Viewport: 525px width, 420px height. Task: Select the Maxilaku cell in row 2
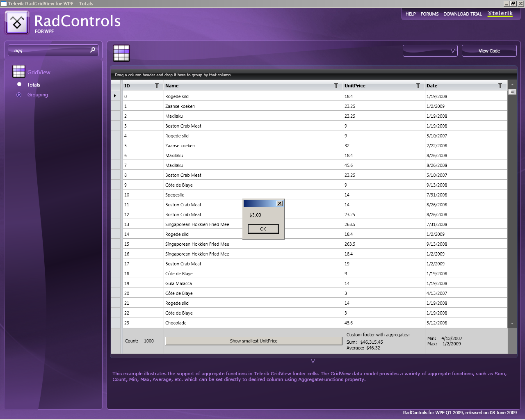coord(253,116)
